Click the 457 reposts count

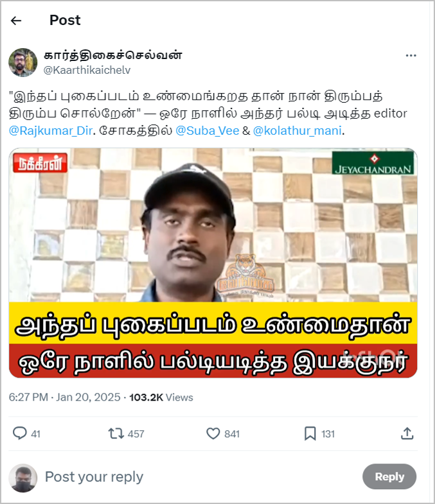click(136, 434)
